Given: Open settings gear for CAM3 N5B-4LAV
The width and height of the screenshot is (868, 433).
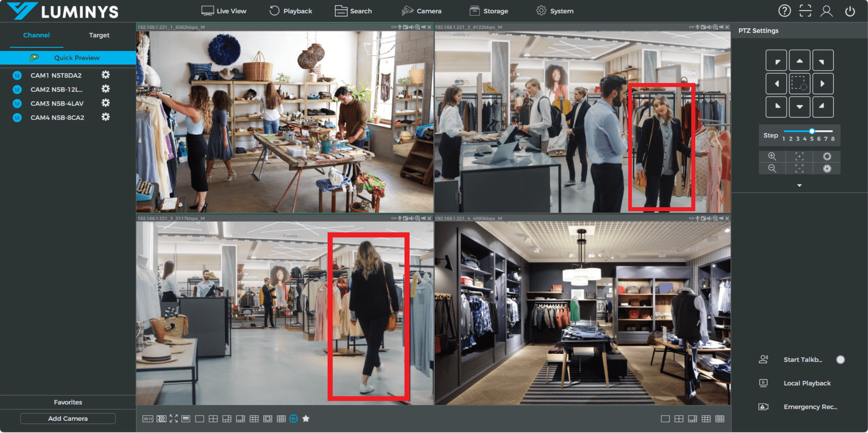Looking at the screenshot, I should pyautogui.click(x=105, y=103).
